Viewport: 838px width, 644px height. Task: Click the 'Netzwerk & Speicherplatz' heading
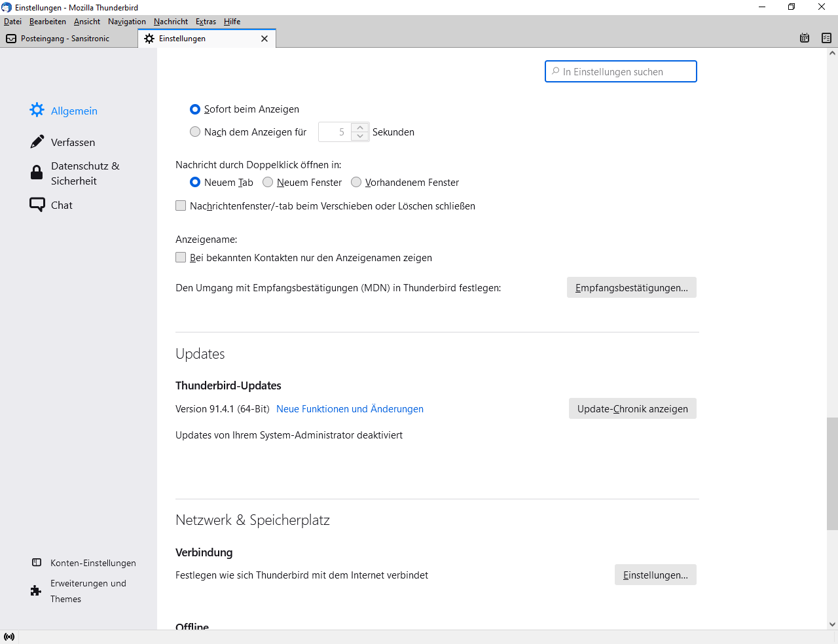[253, 520]
